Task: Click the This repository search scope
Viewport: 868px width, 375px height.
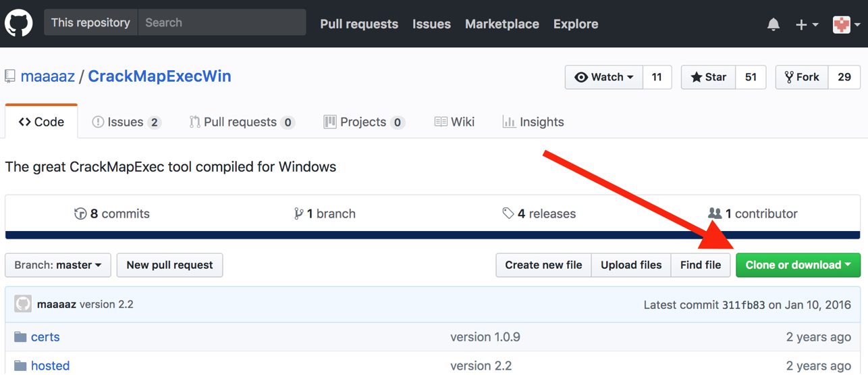Action: pyautogui.click(x=90, y=22)
